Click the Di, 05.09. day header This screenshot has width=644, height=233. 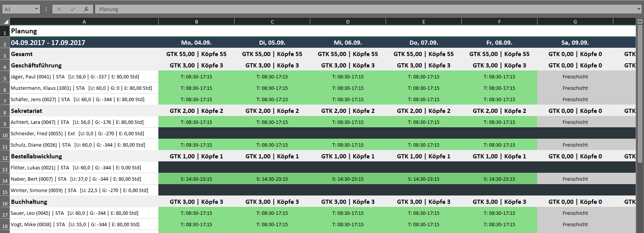click(272, 42)
